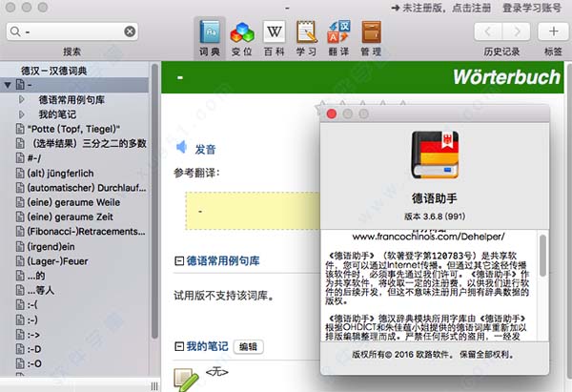This screenshot has height=392, width=572.
Task: Clear the search field text
Action: click(x=130, y=31)
